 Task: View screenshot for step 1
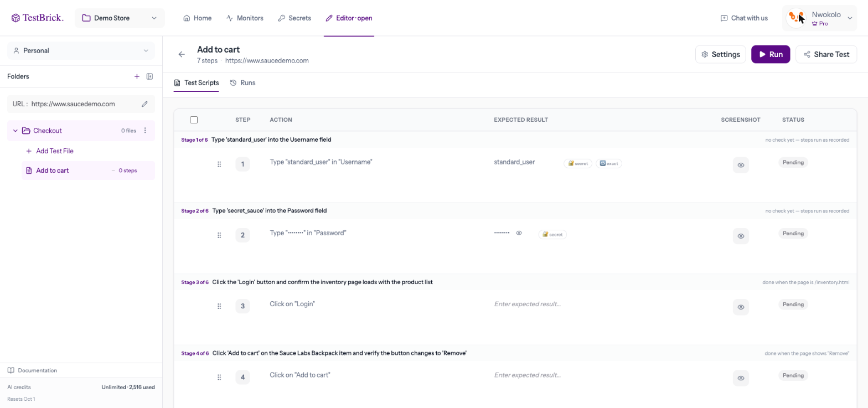[741, 165]
